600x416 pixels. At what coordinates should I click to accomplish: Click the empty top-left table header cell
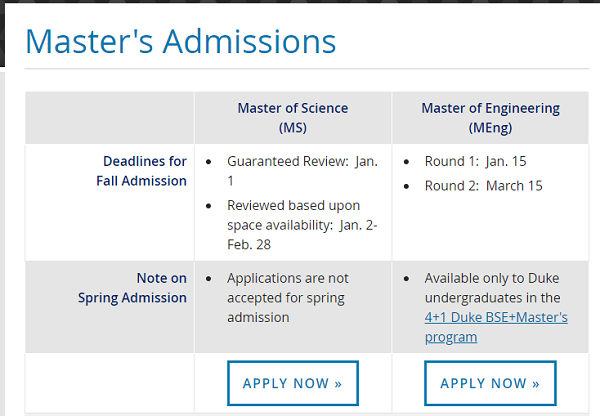(110, 118)
